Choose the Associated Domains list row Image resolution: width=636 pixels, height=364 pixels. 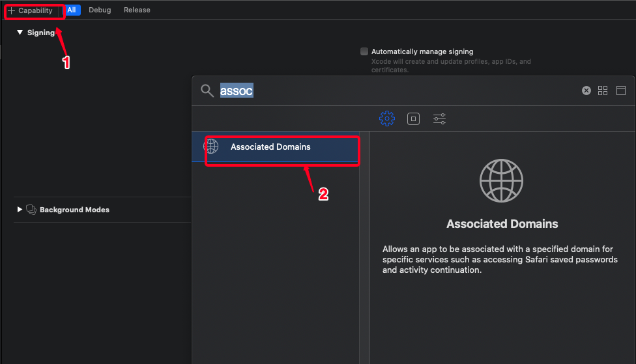pyautogui.click(x=276, y=147)
